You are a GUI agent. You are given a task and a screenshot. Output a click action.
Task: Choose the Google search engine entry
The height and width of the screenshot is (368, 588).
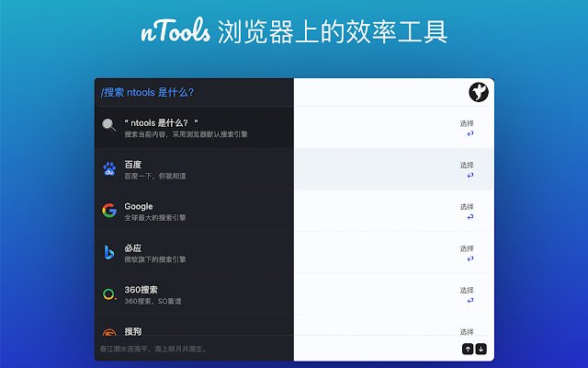(x=294, y=211)
